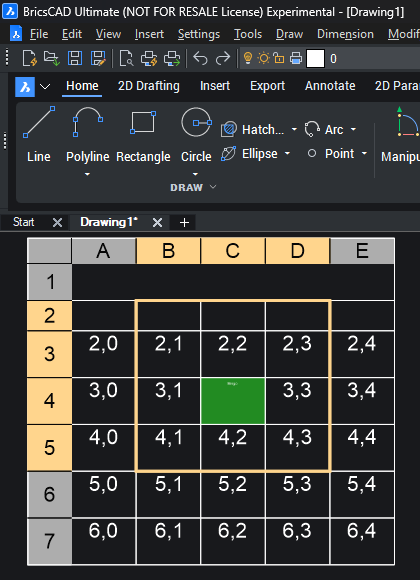Expand the Ellipse dropdown arrow

[x=287, y=153]
